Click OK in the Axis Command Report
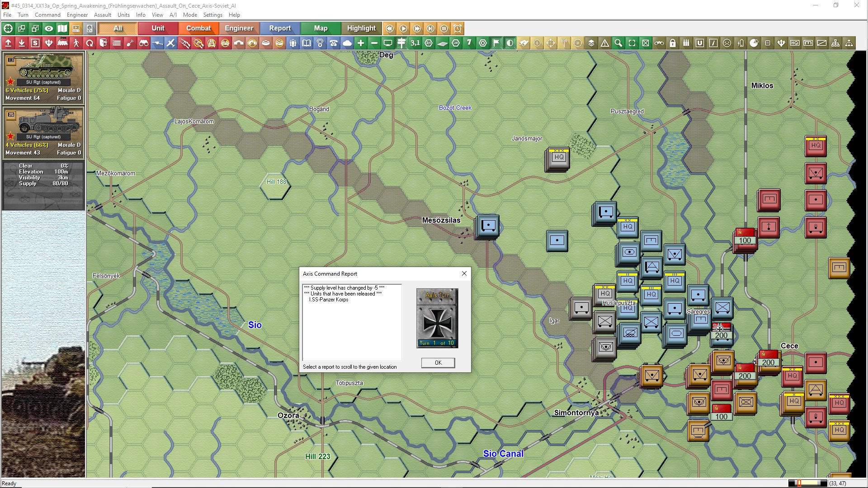The width and height of the screenshot is (868, 488). coord(438,362)
